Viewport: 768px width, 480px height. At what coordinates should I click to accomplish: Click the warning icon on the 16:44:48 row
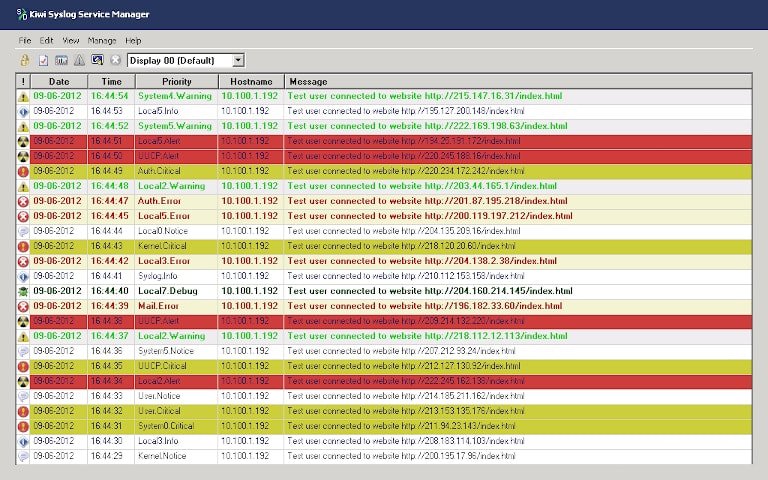(23, 187)
